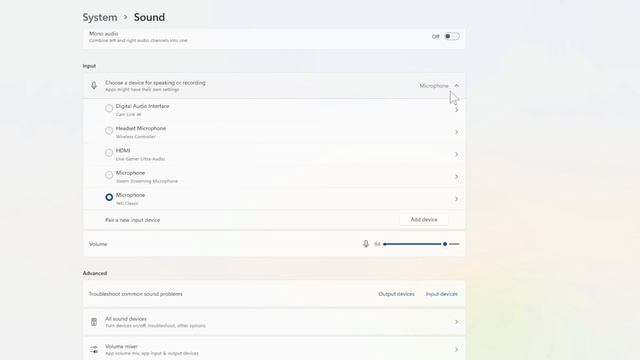The image size is (640, 360).
Task: Click the Troubleshoot common sound problems text
Action: click(136, 294)
